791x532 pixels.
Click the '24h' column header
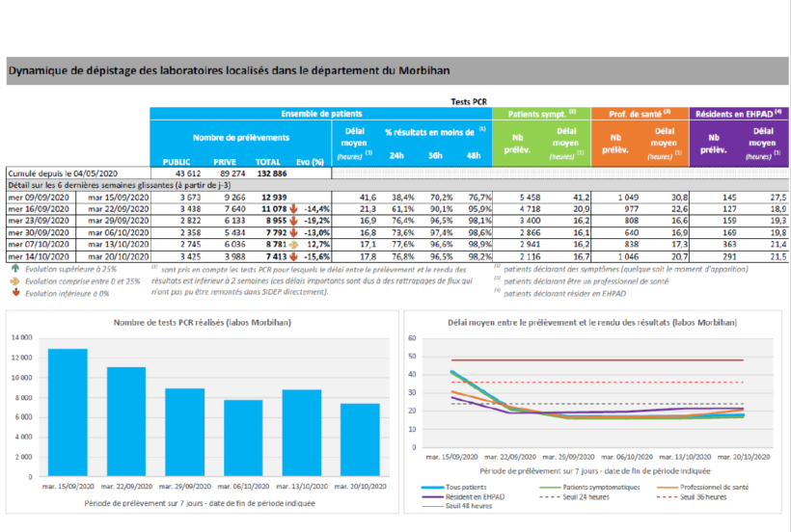click(396, 156)
